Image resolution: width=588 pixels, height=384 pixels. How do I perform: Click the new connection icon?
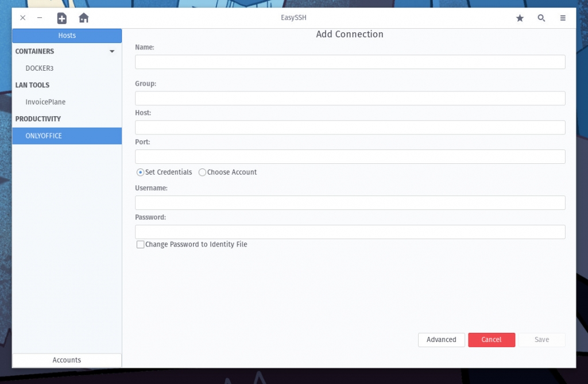[61, 18]
